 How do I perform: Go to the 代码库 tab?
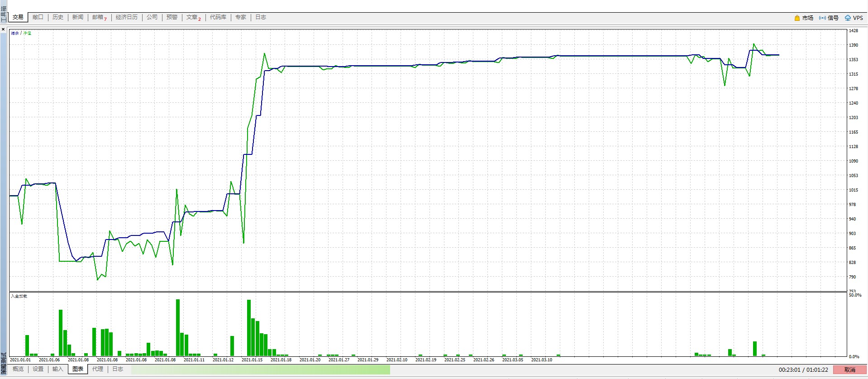point(218,17)
